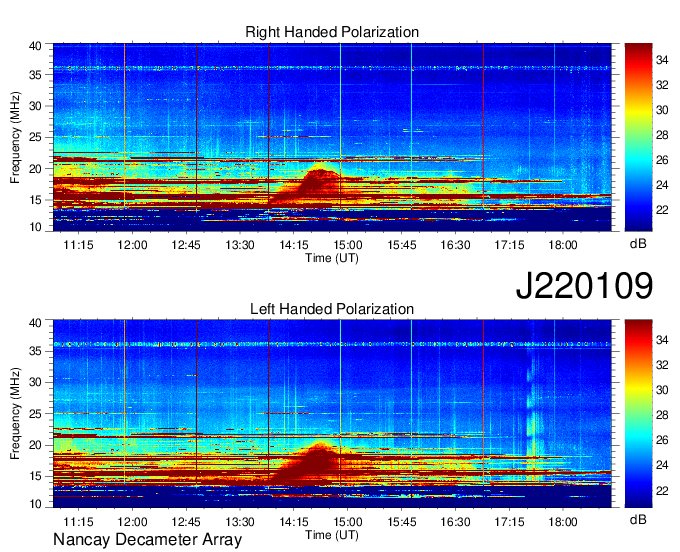
Task: Click the 34 dB label on the upper color bar
Action: click(662, 60)
